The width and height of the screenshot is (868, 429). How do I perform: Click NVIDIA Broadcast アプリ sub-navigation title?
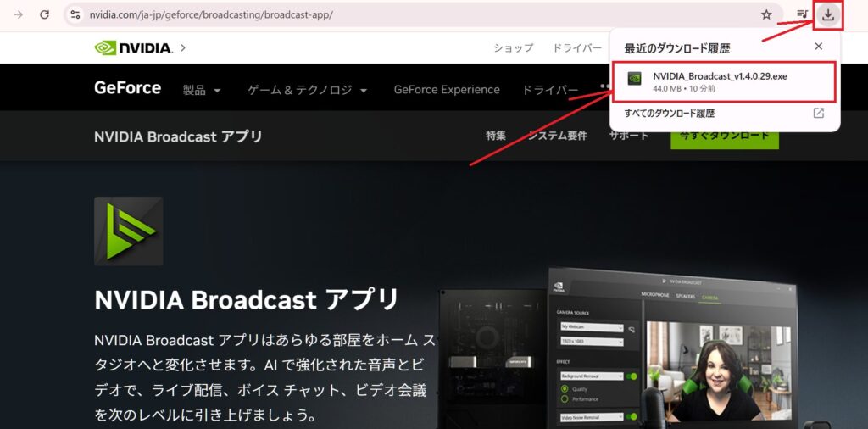[x=178, y=136]
